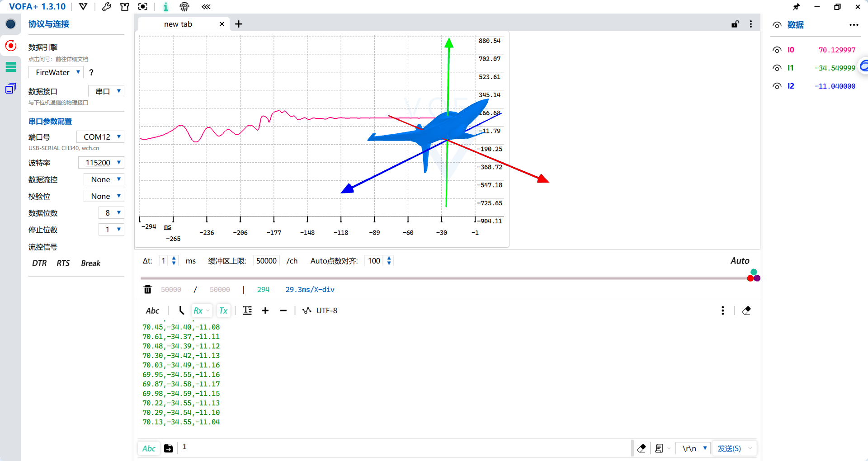Click the 串口参数配置 section header
Viewport: 868px width, 461px height.
(x=50, y=121)
